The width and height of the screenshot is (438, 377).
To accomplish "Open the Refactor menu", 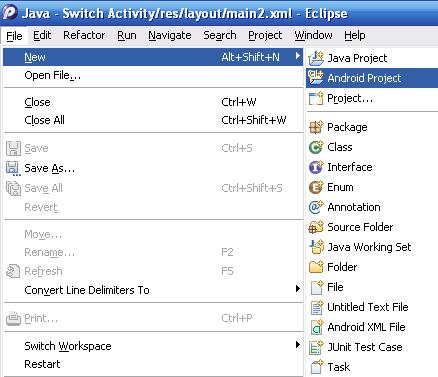I will click(84, 35).
